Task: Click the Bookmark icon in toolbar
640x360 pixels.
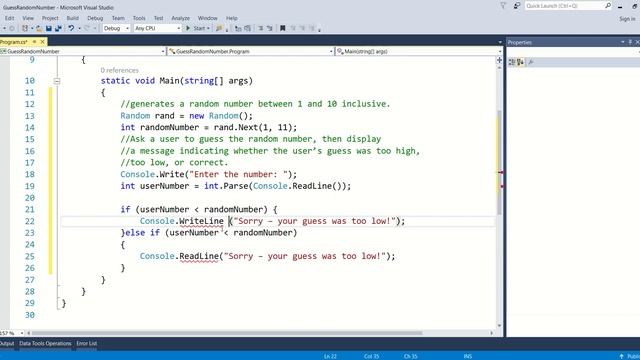Action: point(282,29)
